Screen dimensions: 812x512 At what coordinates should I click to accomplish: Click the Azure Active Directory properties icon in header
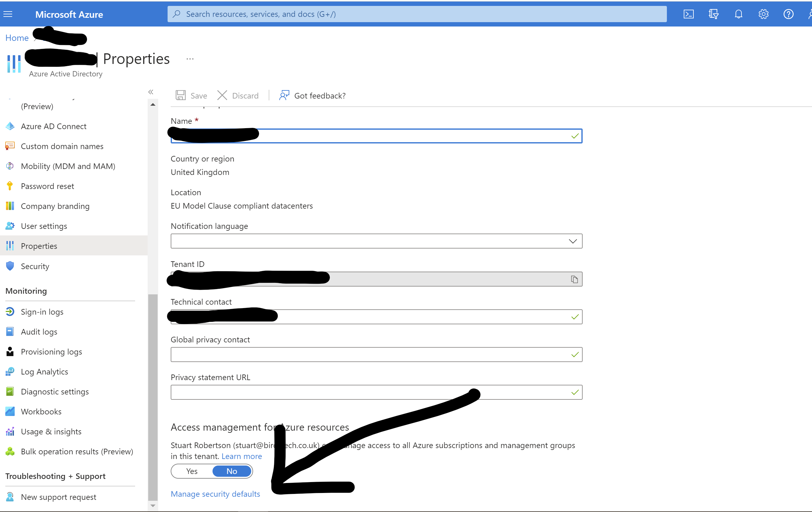click(x=14, y=63)
